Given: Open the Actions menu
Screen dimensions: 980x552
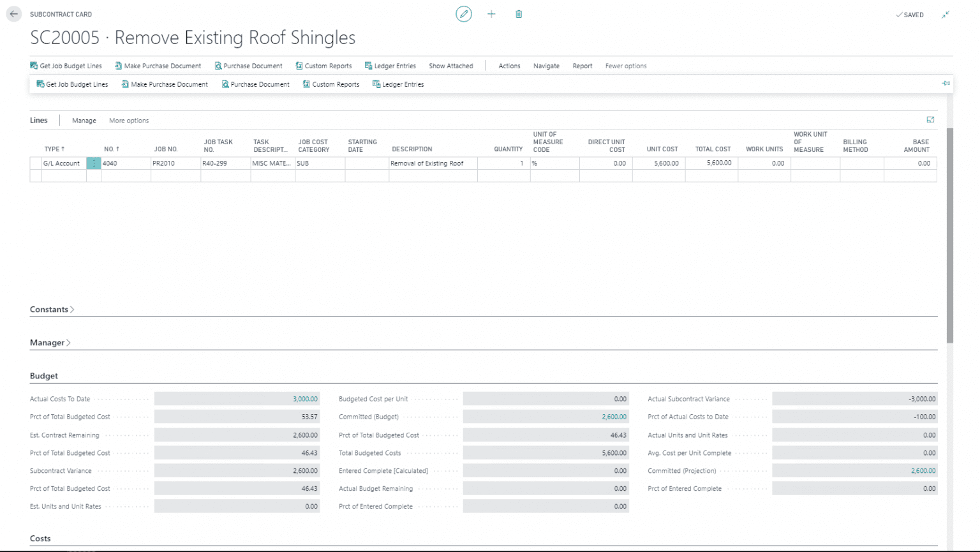Looking at the screenshot, I should click(x=509, y=66).
